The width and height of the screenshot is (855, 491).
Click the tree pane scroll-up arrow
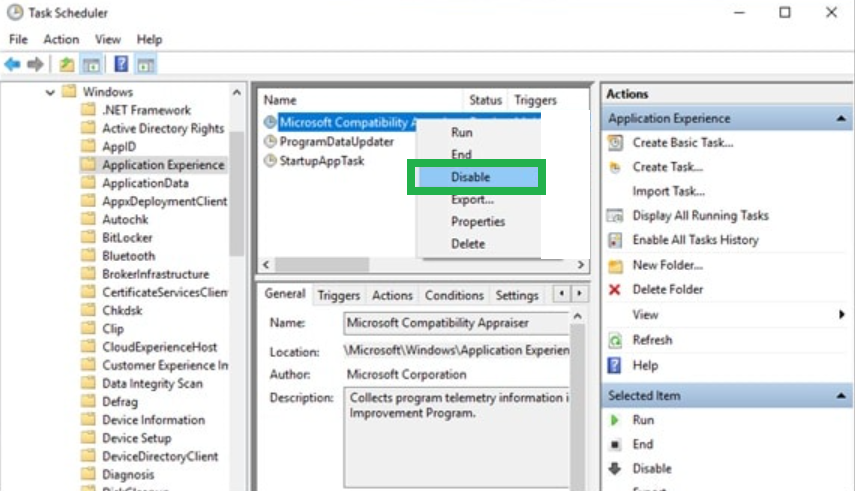point(237,93)
